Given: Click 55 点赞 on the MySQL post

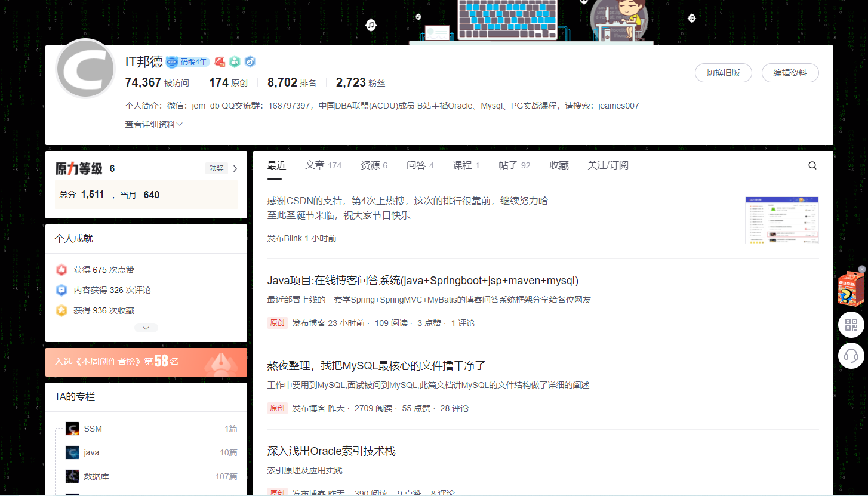Looking at the screenshot, I should 416,408.
